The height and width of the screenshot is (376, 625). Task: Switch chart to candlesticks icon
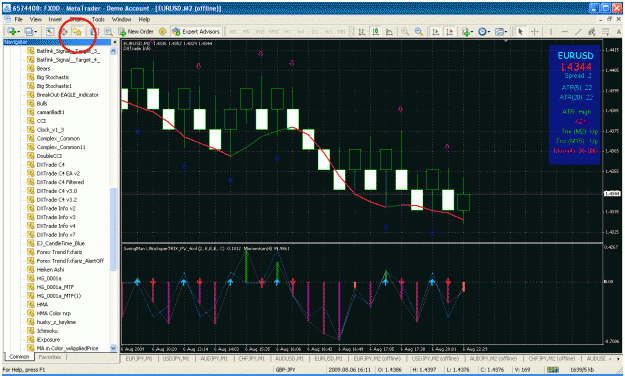[375, 31]
